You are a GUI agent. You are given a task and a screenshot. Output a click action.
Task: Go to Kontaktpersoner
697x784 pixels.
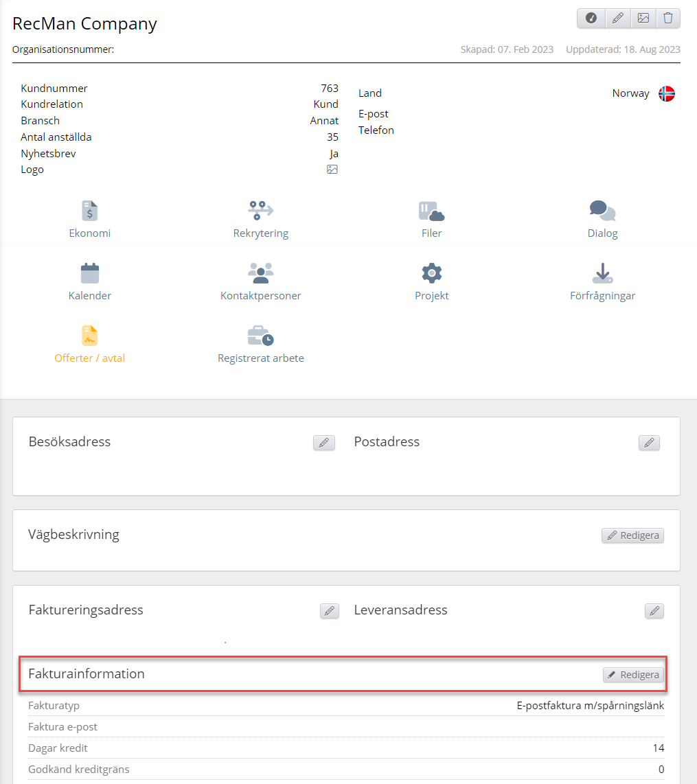click(x=260, y=281)
